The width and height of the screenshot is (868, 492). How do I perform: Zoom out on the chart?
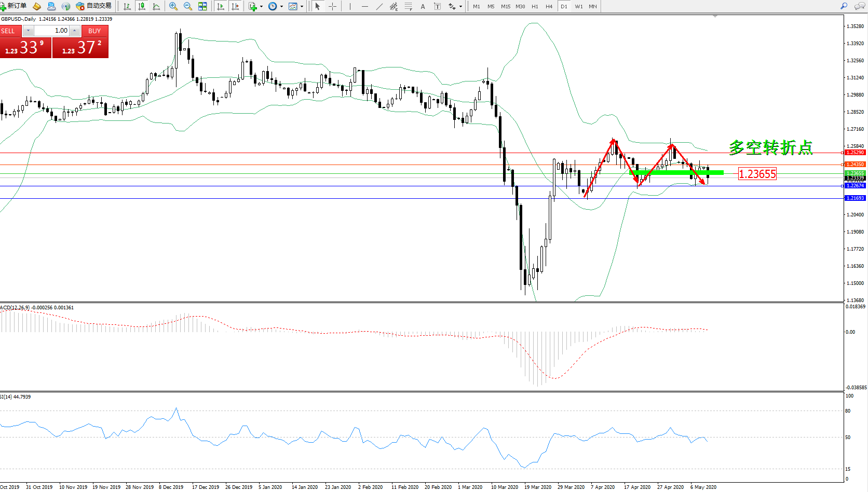tap(188, 6)
